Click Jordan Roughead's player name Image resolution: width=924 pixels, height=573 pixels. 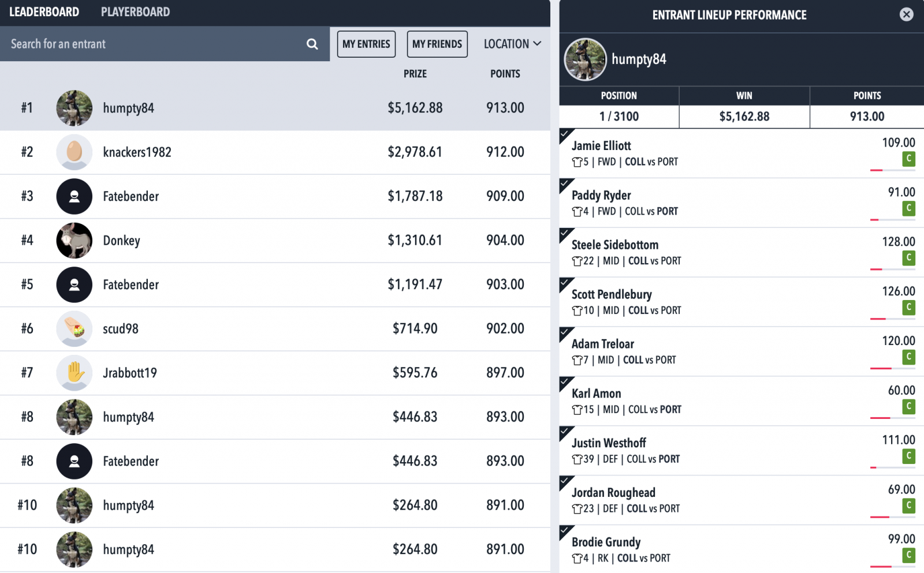point(613,493)
